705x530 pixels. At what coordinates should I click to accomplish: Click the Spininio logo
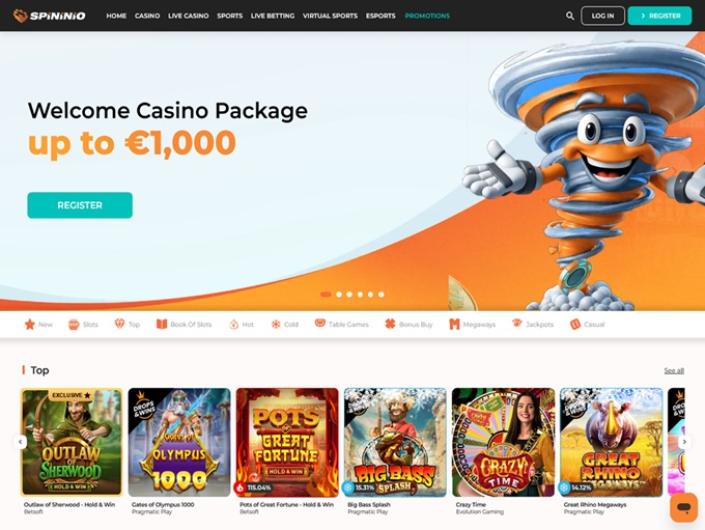point(49,16)
